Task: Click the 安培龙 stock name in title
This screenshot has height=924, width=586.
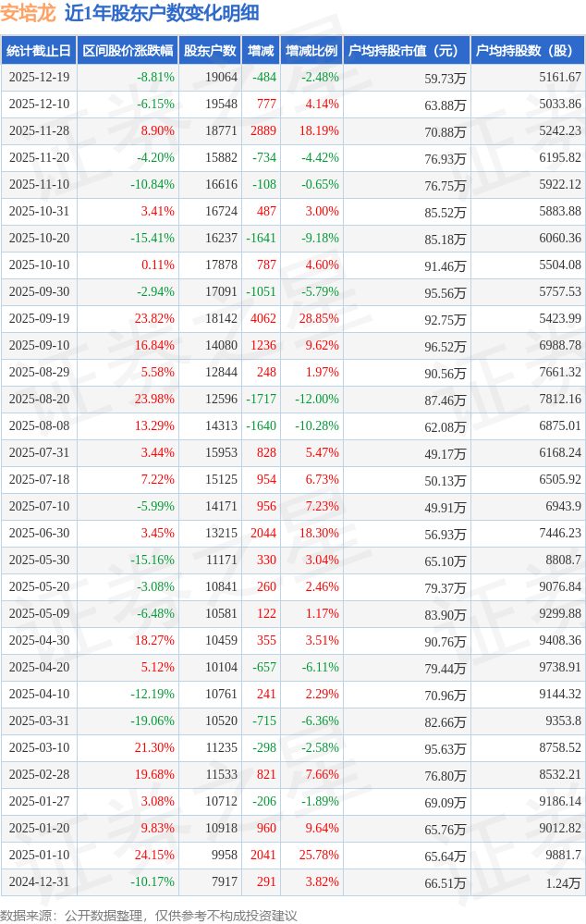Action: (x=28, y=13)
